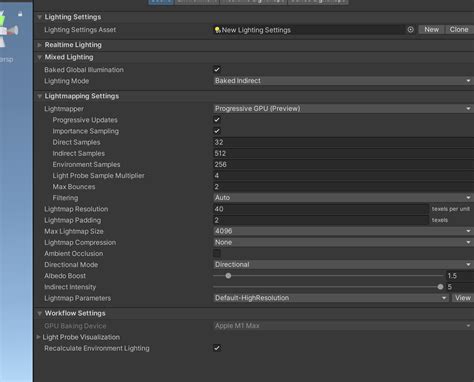Collapse the Workflow Settings section
474x382 pixels.
click(40, 313)
